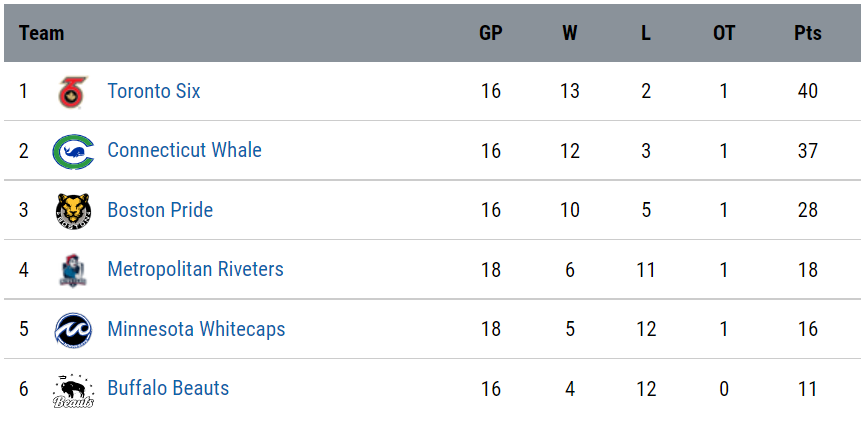Sort by the L column header
This screenshot has height=427, width=861.
point(646,33)
